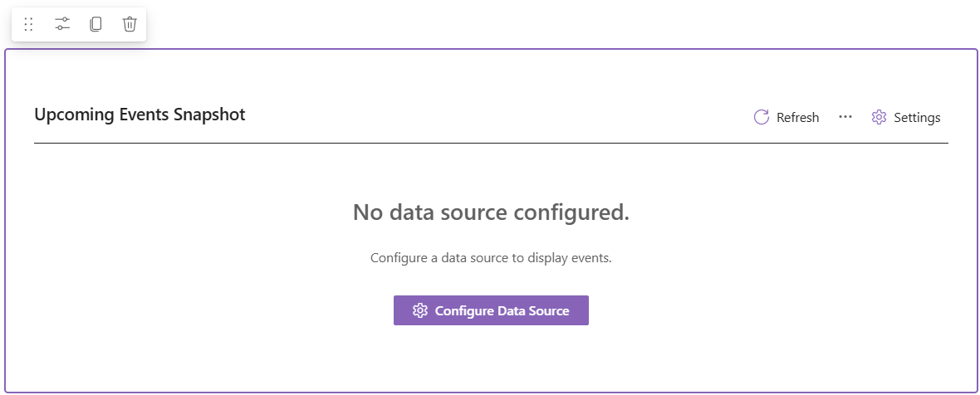Open Settings via its text label

coord(917,118)
